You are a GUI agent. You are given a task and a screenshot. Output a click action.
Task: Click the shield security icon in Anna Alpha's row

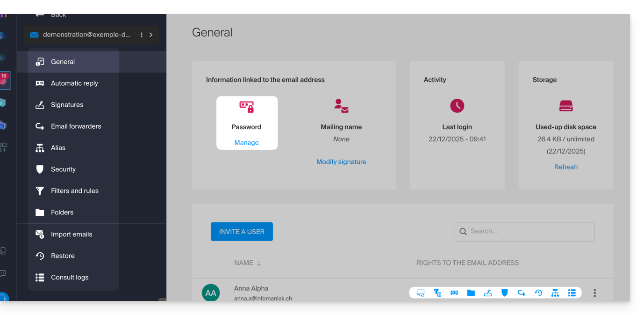(505, 293)
